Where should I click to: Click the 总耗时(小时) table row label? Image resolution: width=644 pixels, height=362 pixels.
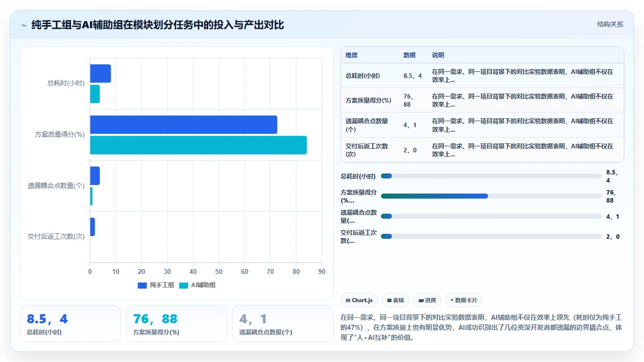(x=363, y=76)
